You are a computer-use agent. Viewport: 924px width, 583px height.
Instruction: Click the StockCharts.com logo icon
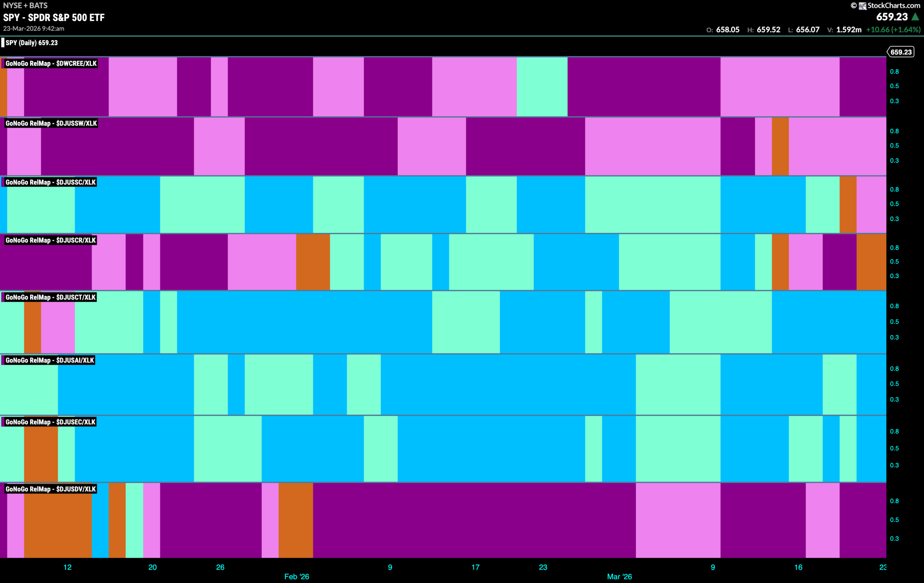click(x=862, y=6)
